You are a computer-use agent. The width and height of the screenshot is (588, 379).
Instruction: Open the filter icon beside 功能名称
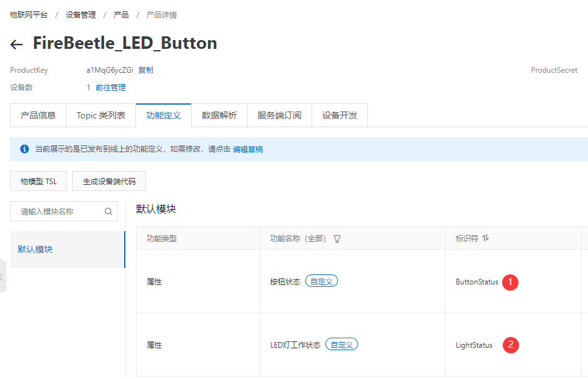(x=337, y=239)
